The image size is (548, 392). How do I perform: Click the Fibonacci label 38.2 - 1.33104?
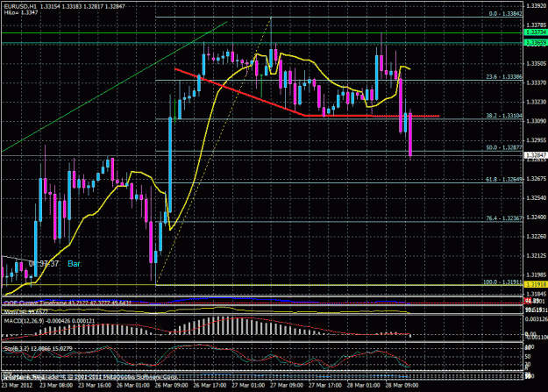click(504, 116)
